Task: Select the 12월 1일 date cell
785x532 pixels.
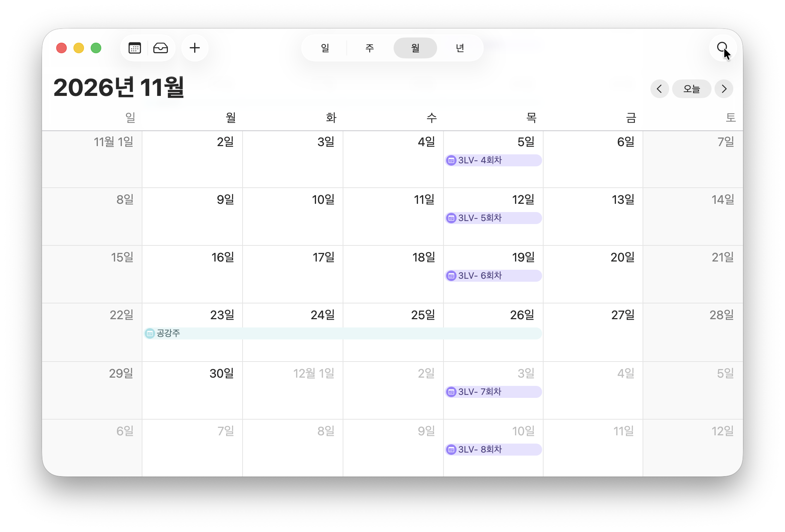Action: (293, 390)
